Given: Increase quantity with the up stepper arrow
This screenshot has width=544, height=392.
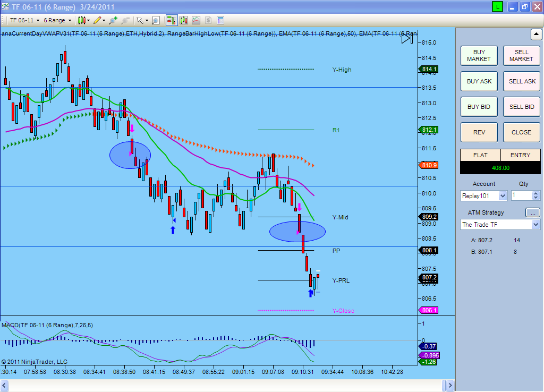Looking at the screenshot, I should 536,193.
